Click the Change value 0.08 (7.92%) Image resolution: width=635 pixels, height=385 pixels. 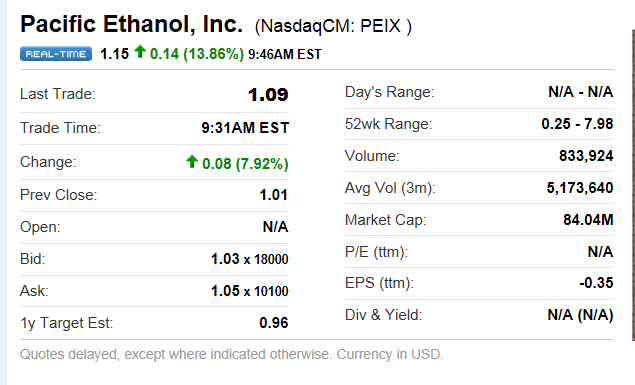(x=245, y=164)
